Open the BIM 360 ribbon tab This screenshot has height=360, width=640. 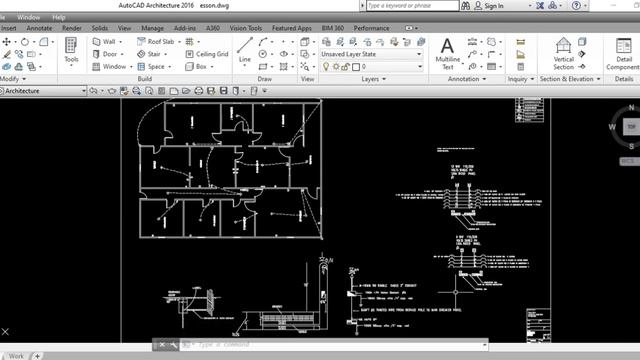tap(333, 28)
